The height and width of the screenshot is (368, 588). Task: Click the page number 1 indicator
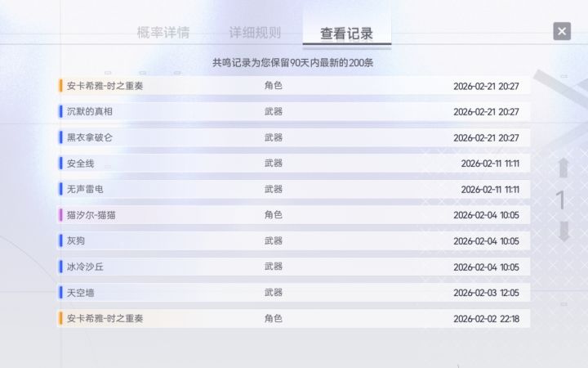[560, 200]
